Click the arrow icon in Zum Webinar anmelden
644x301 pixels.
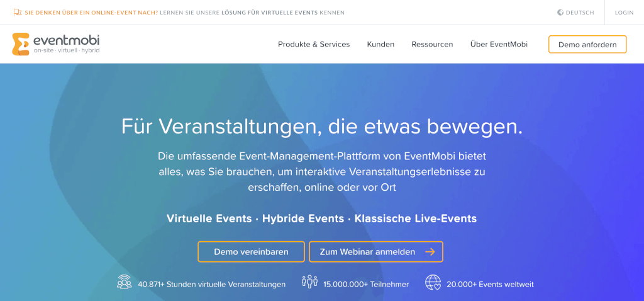(x=430, y=252)
